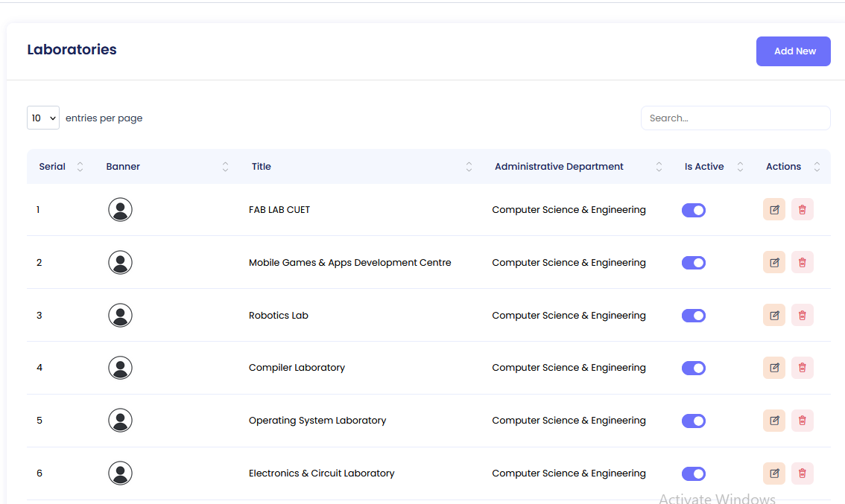Open banner image of Robotics Lab

pyautogui.click(x=120, y=315)
